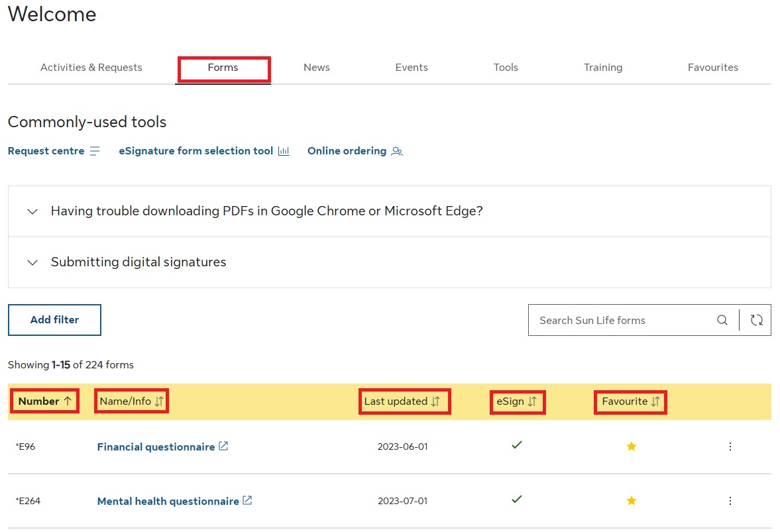
Task: Sort forms by eSign column
Action: point(518,401)
